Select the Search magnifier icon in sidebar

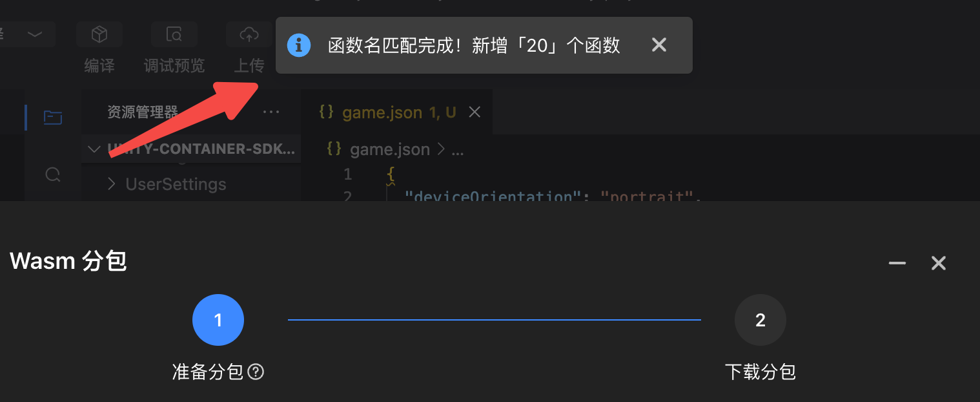pos(53,175)
